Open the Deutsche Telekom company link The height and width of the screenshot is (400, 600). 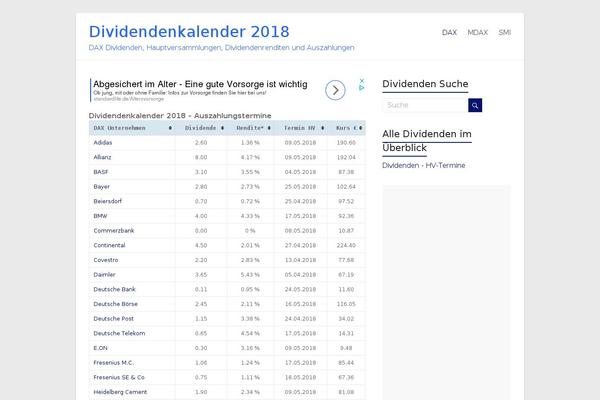tap(119, 333)
